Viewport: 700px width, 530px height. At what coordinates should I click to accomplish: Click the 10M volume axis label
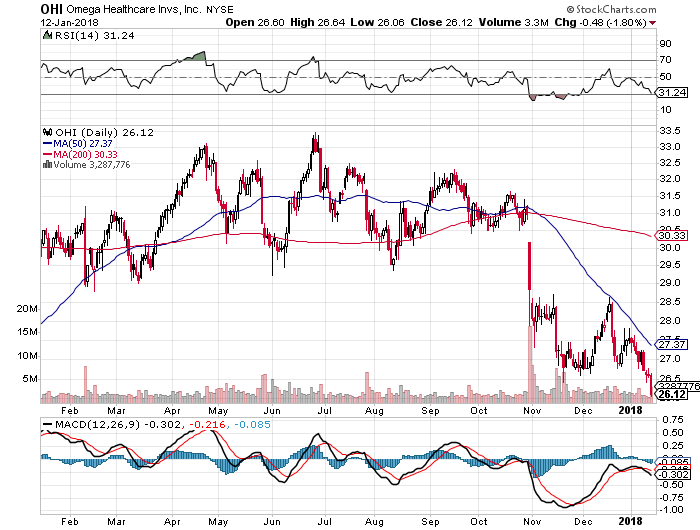27,356
